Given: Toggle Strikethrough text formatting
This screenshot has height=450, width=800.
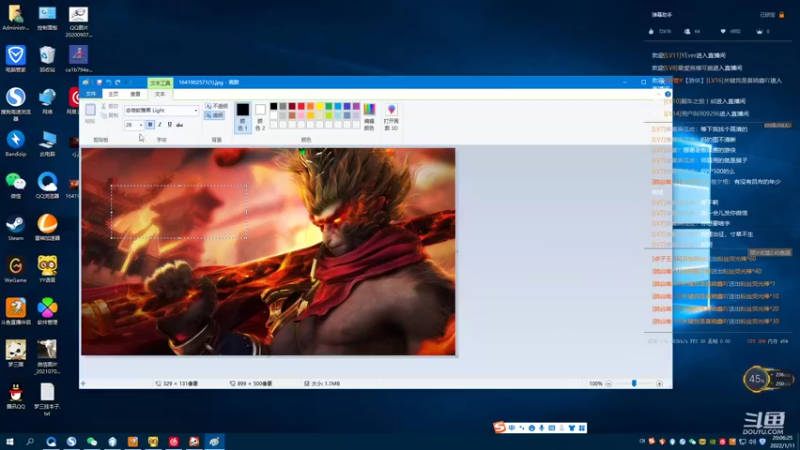Looking at the screenshot, I should (x=180, y=124).
